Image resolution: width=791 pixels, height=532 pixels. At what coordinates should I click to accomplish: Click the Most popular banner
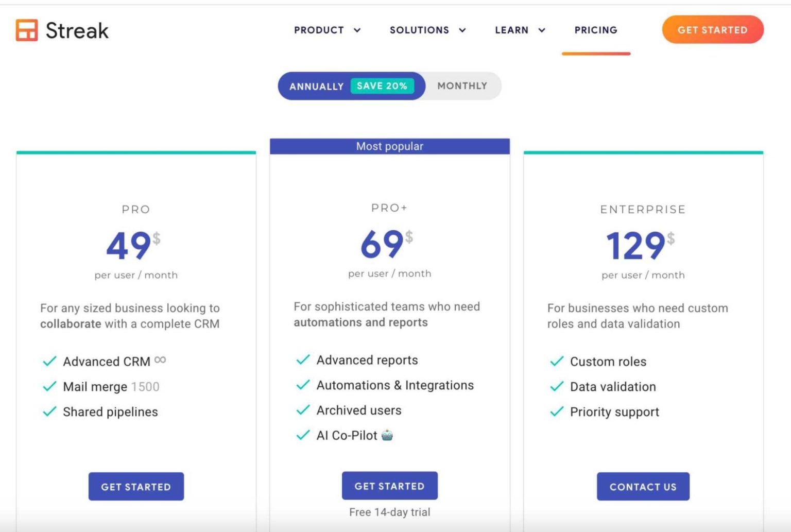[390, 146]
